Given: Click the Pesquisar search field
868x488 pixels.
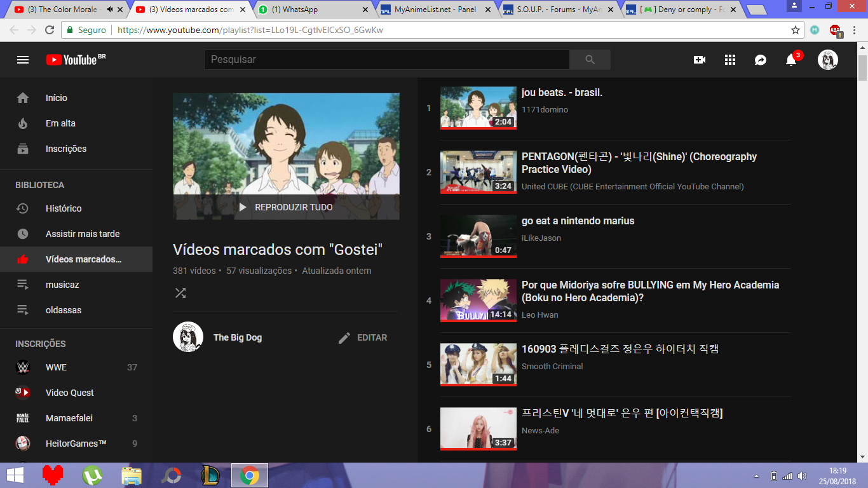Looking at the screenshot, I should pos(386,60).
